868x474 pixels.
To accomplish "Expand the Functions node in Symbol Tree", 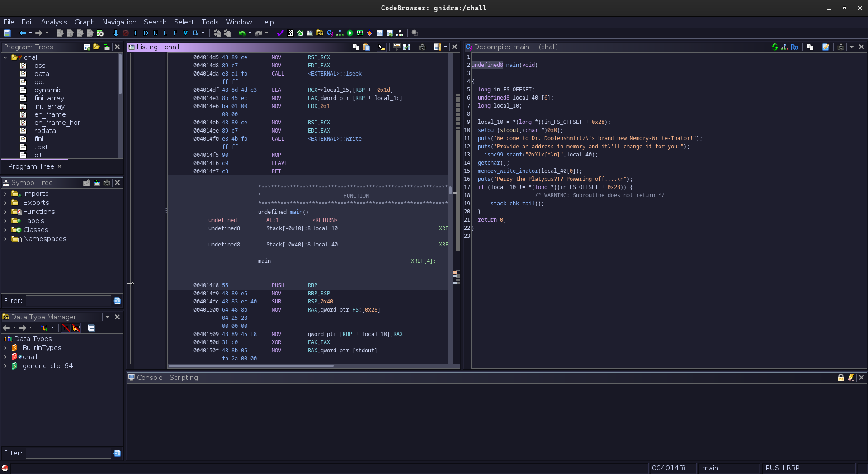I will click(5, 212).
